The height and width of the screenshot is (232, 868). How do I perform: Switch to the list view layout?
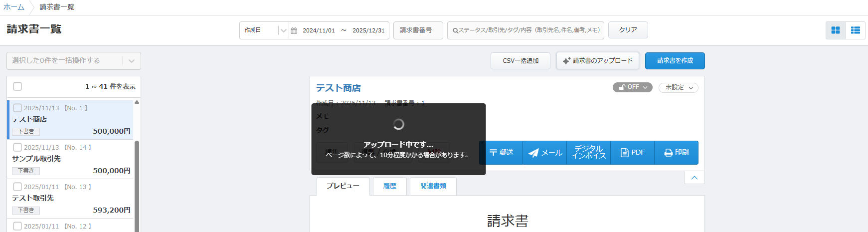(856, 30)
